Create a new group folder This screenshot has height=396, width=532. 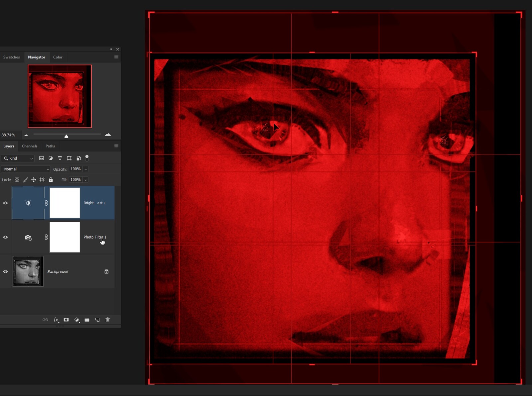[87, 320]
